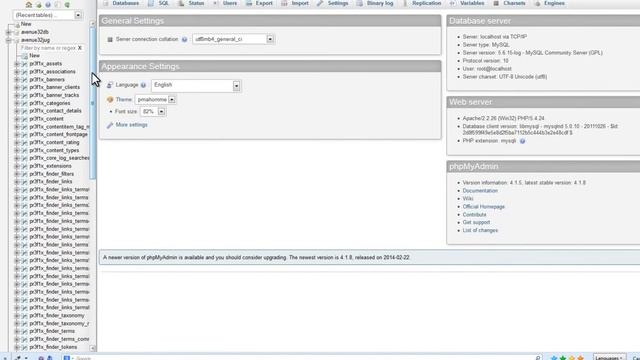Click table icon of pr3f1x_extensions
This screenshot has height=360, width=640.
point(24,166)
